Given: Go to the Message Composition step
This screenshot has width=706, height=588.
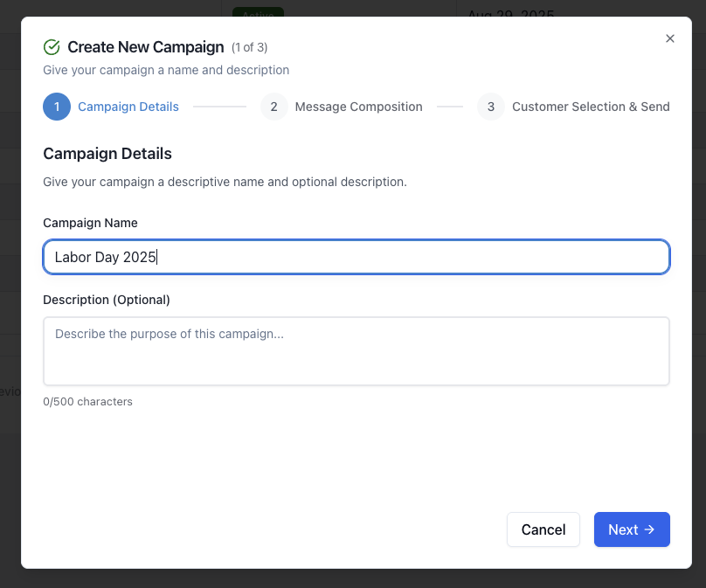Looking at the screenshot, I should click(358, 107).
